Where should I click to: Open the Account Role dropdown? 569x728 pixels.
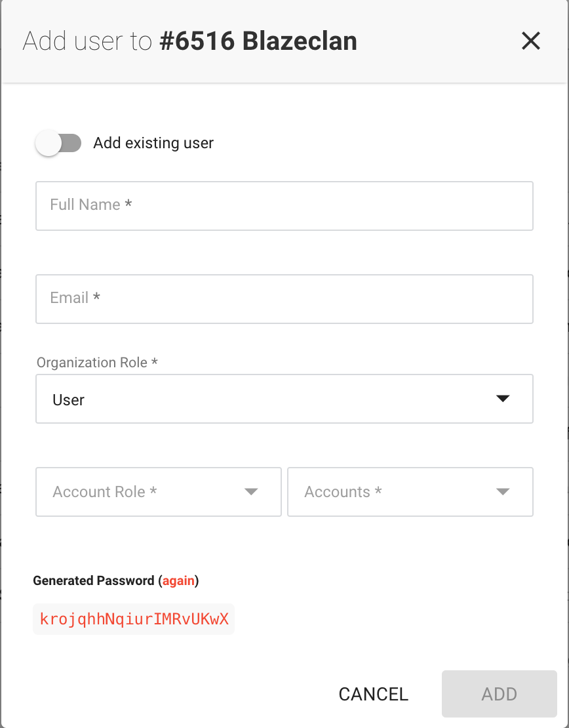[x=159, y=492]
